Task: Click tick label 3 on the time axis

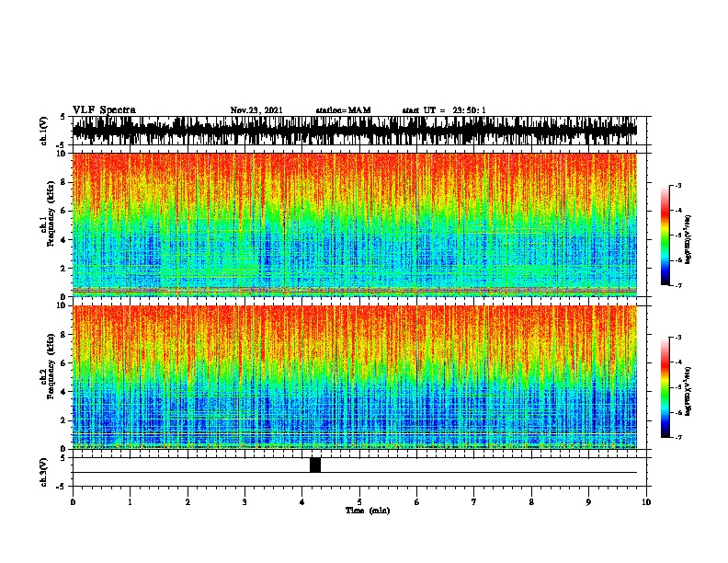Action: click(x=245, y=502)
